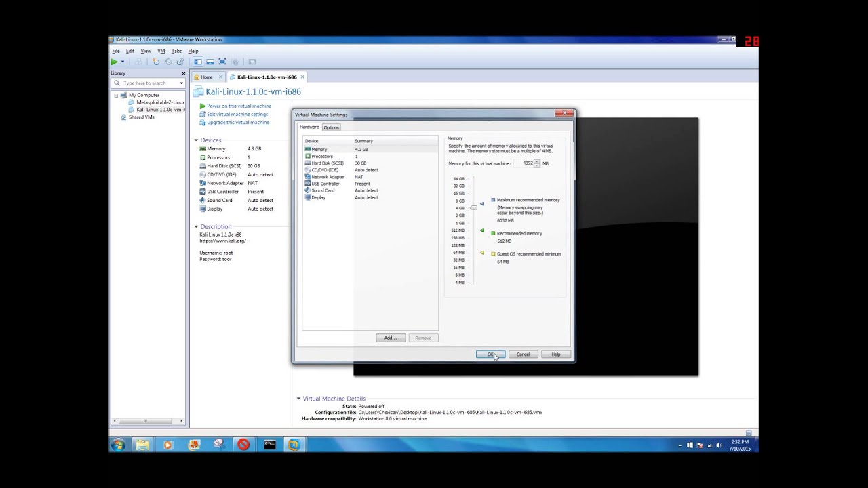The height and width of the screenshot is (488, 868).
Task: Select CD/DVD (IDE) in settings device list
Action: 370,169
